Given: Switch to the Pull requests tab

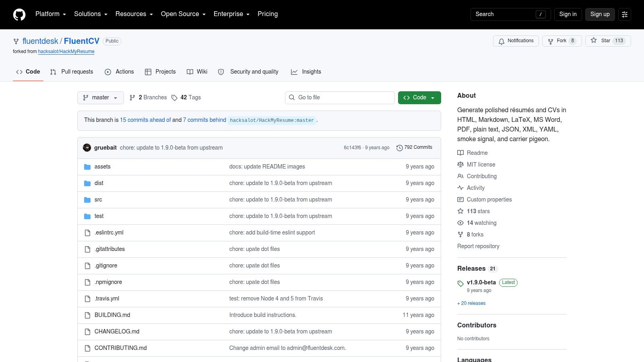Looking at the screenshot, I should (x=72, y=72).
